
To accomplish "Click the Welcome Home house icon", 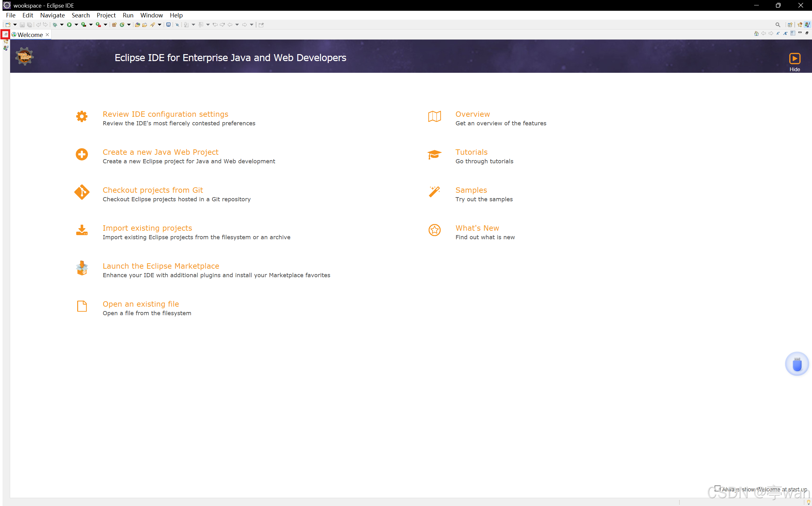I will 756,33.
